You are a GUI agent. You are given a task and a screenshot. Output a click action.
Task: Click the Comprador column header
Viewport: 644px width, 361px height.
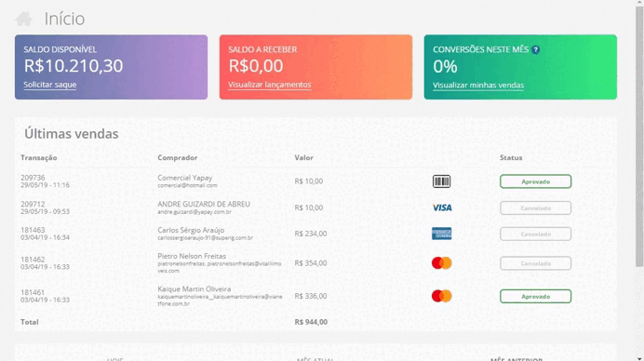tap(178, 158)
